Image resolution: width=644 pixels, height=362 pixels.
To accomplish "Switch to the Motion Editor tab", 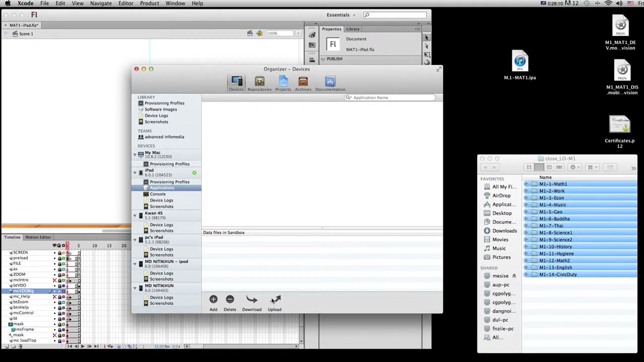I will click(x=38, y=237).
